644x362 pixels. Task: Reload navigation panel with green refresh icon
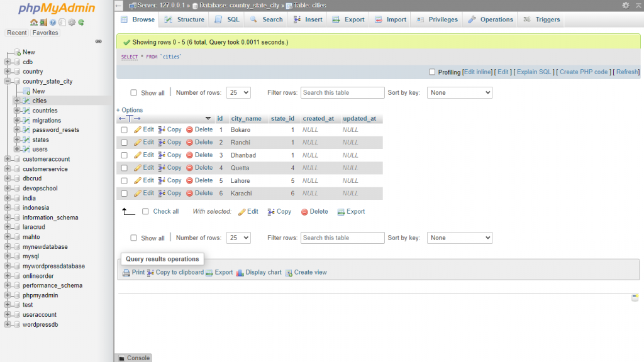[81, 23]
